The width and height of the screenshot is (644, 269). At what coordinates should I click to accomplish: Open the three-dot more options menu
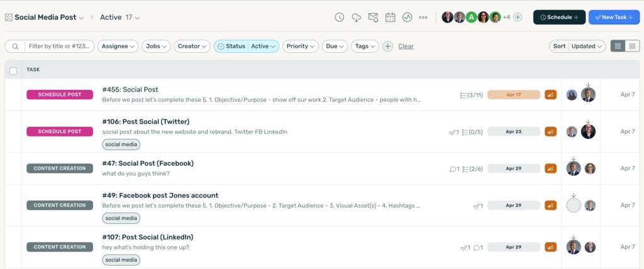coord(423,18)
